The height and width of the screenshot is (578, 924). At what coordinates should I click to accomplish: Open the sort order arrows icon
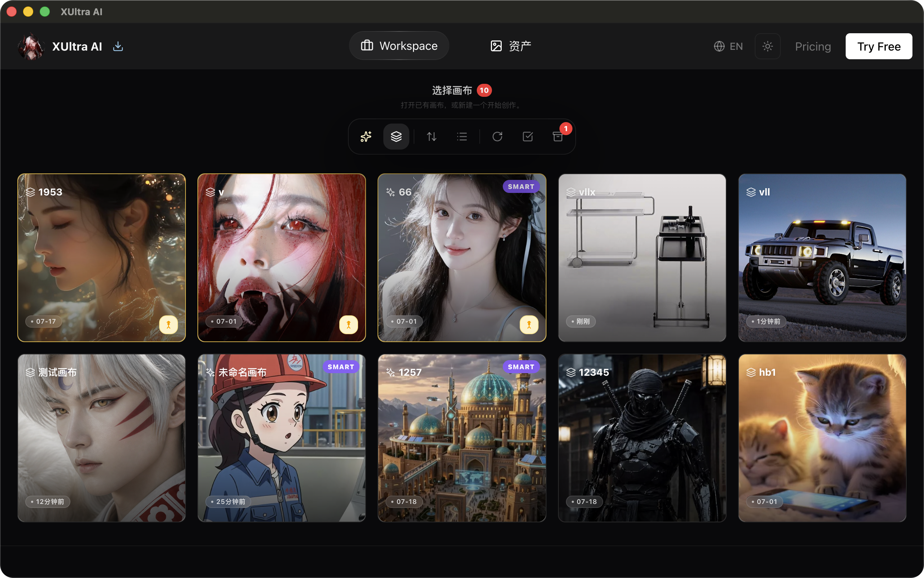431,137
